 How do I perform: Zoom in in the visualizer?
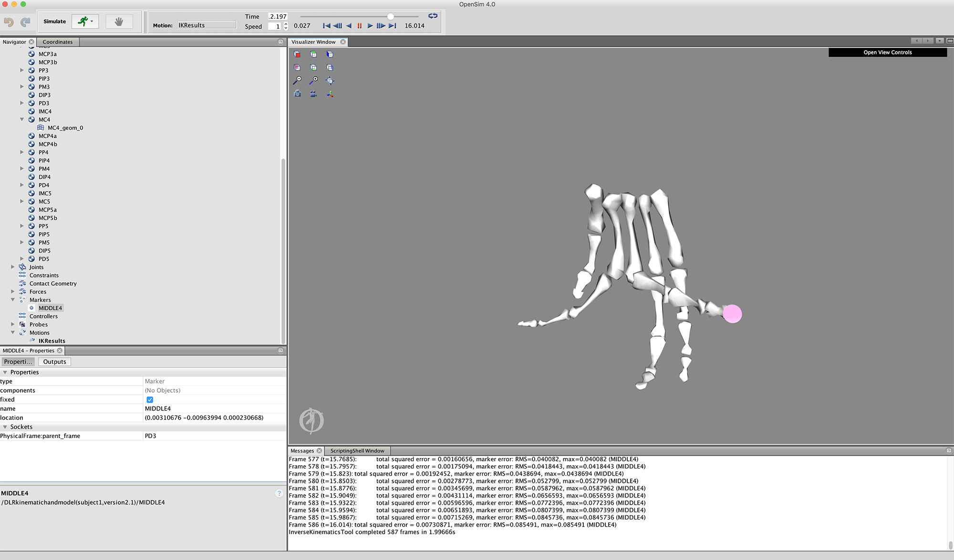pyautogui.click(x=313, y=80)
